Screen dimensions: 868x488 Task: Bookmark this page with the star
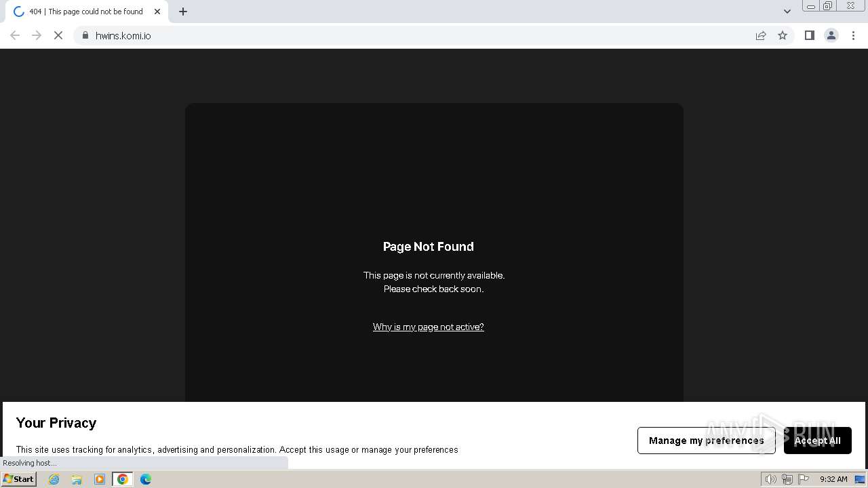[x=783, y=35]
